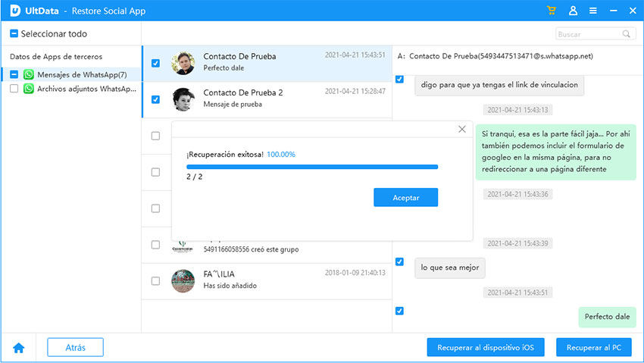644x363 pixels.
Task: Click the 'Si tranqui, esa es la parte' message
Action: (x=555, y=152)
